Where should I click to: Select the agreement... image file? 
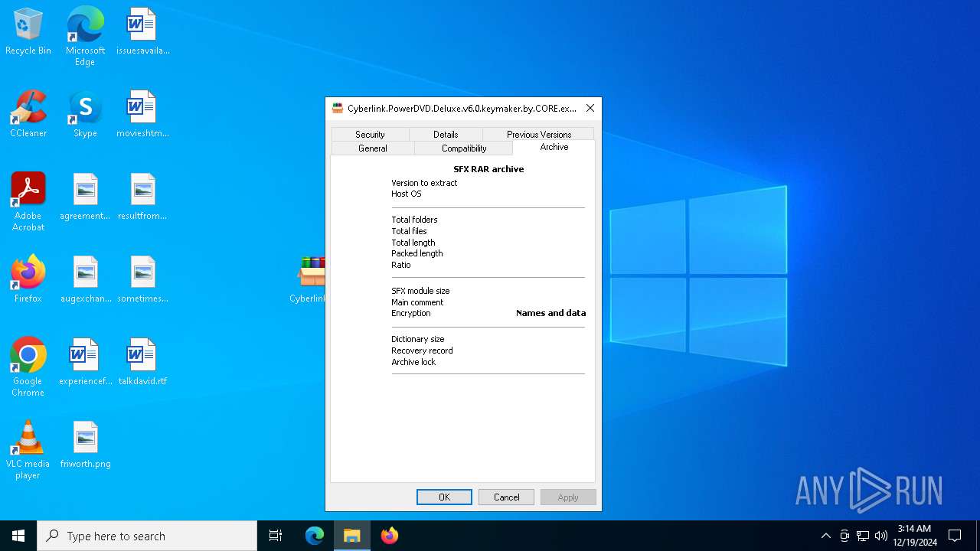click(85, 197)
